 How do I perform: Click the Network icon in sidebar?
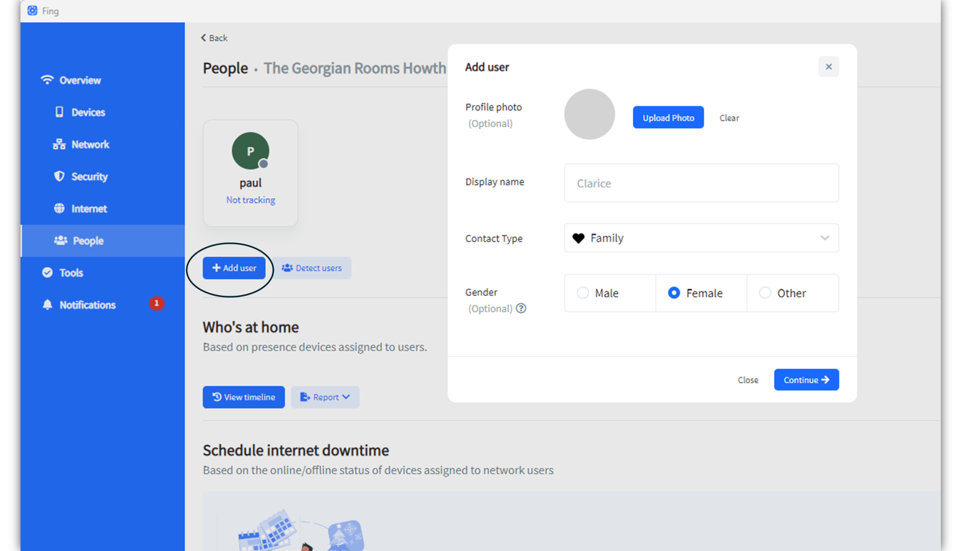59,144
